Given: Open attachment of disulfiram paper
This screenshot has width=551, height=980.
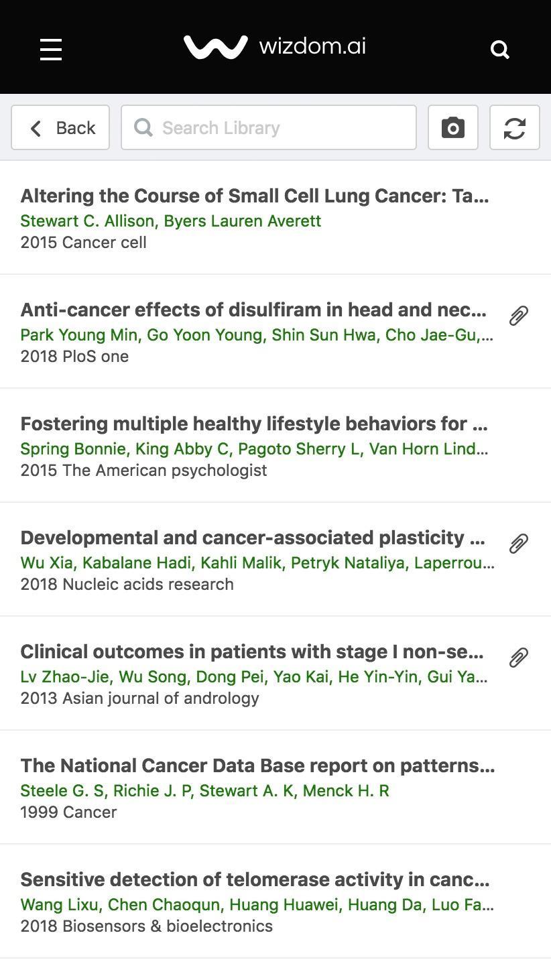Looking at the screenshot, I should point(519,315).
